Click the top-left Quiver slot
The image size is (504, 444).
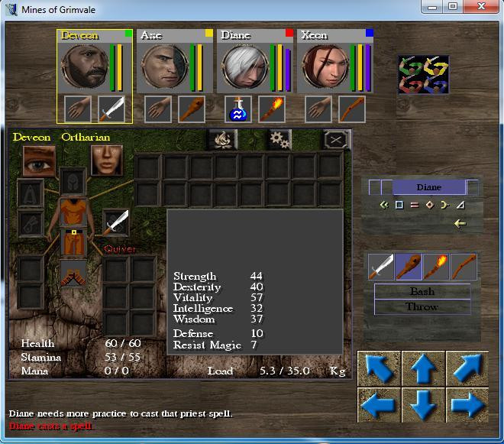(116, 271)
